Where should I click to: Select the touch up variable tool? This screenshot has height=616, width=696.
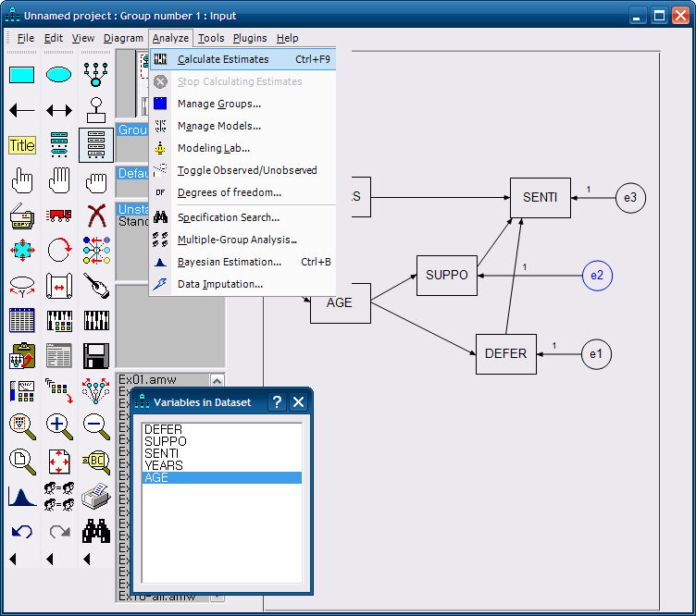click(96, 286)
